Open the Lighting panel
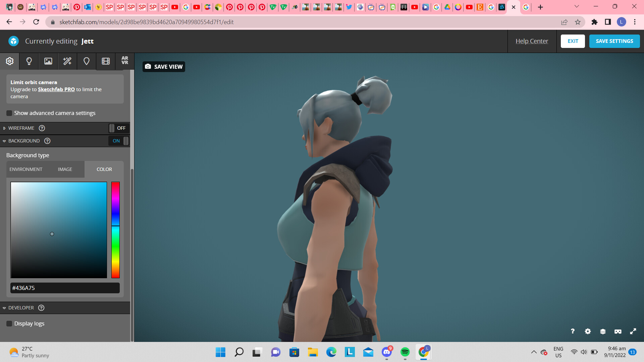Viewport: 644px width, 362px height. click(x=29, y=61)
